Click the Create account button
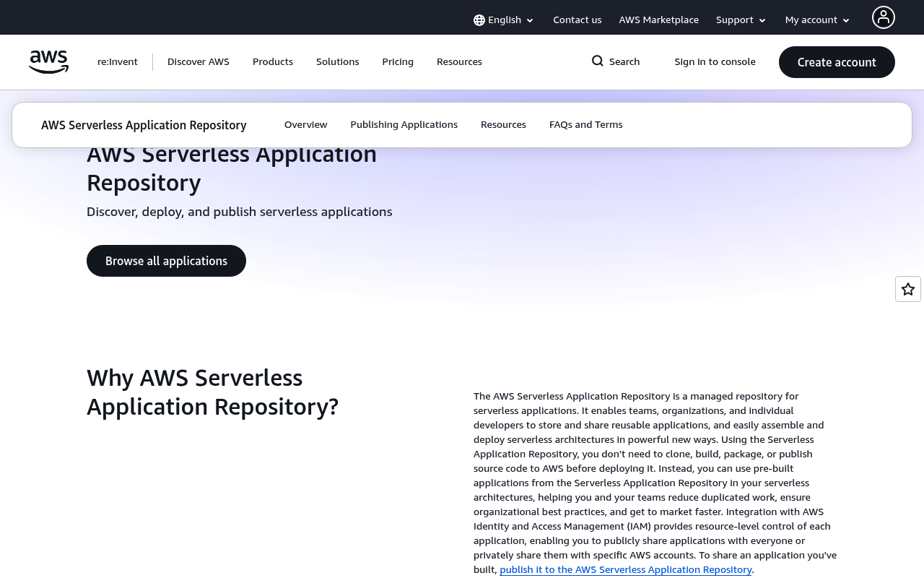This screenshot has width=924, height=578. [837, 62]
